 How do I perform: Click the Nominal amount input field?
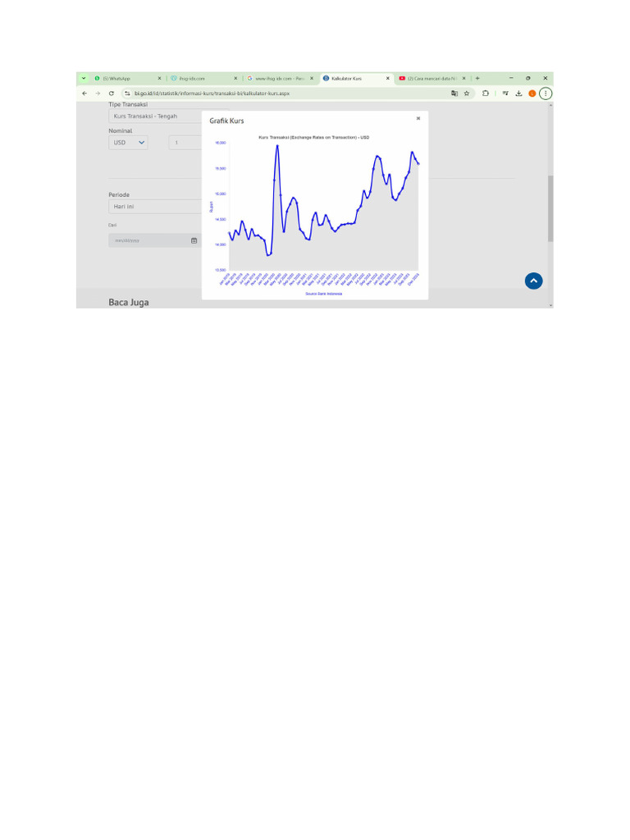pyautogui.click(x=186, y=143)
